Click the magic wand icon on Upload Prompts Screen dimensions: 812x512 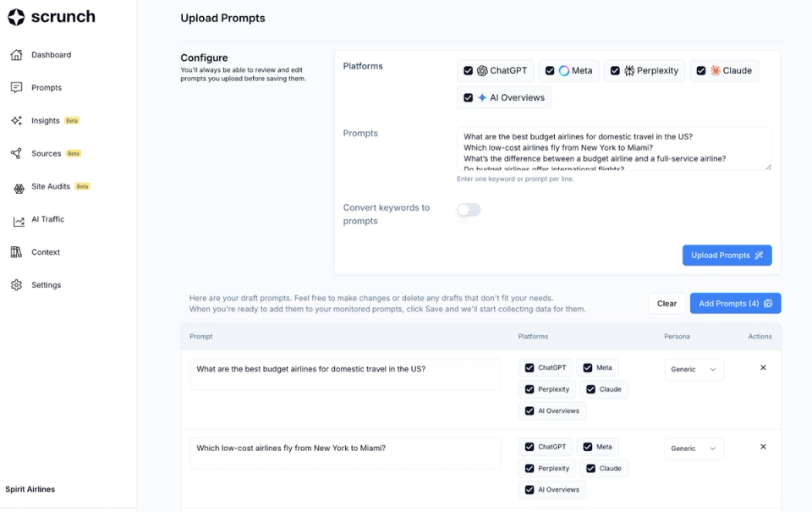coord(759,255)
